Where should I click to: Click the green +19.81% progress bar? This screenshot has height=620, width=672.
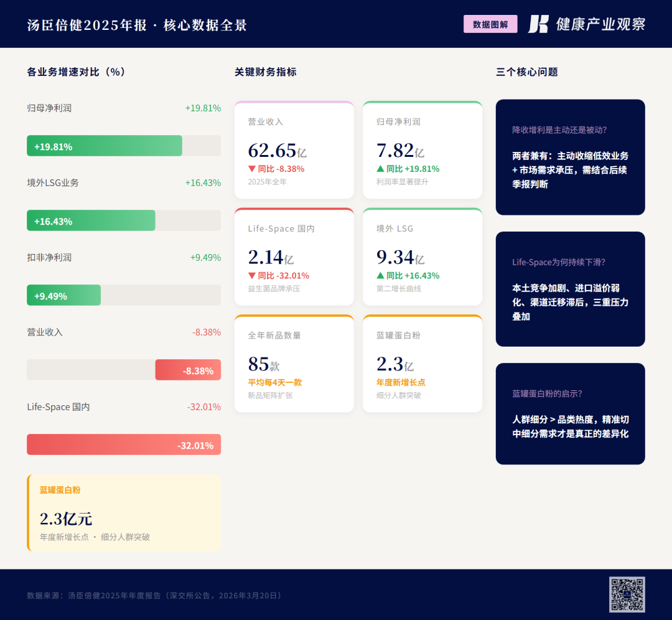click(104, 146)
